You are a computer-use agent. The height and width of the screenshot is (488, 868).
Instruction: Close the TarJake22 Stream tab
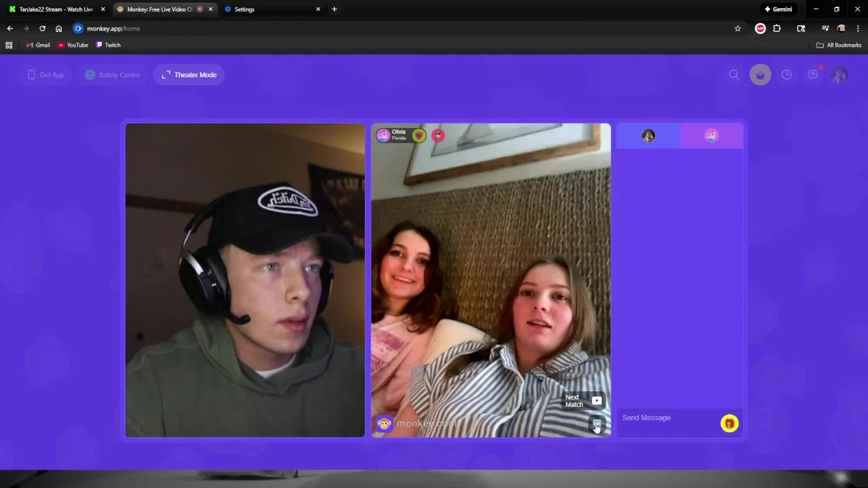(103, 9)
